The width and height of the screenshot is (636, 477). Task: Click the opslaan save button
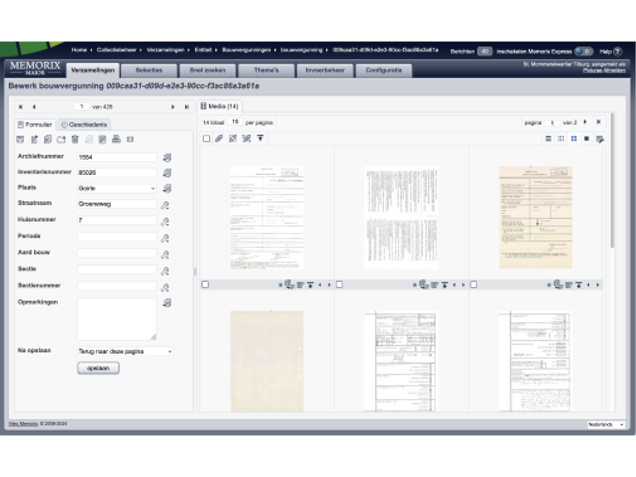pos(98,368)
